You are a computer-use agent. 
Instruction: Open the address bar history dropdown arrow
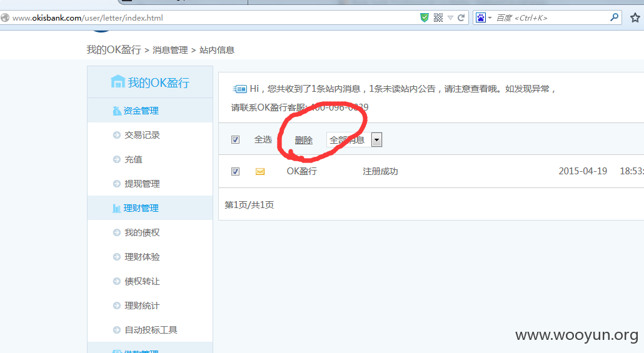coord(450,17)
